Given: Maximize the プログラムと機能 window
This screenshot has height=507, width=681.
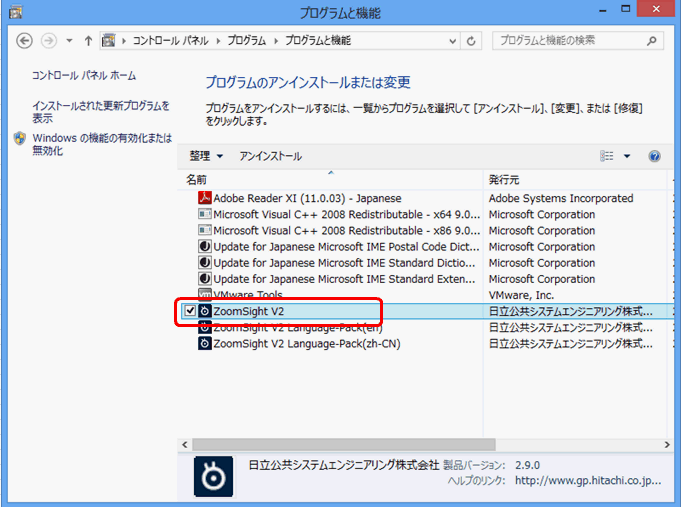Looking at the screenshot, I should click(x=625, y=10).
